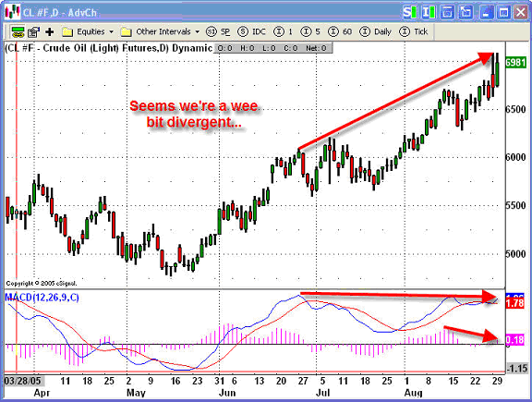
Task: Click the Equities folder icon
Action: (x=67, y=32)
